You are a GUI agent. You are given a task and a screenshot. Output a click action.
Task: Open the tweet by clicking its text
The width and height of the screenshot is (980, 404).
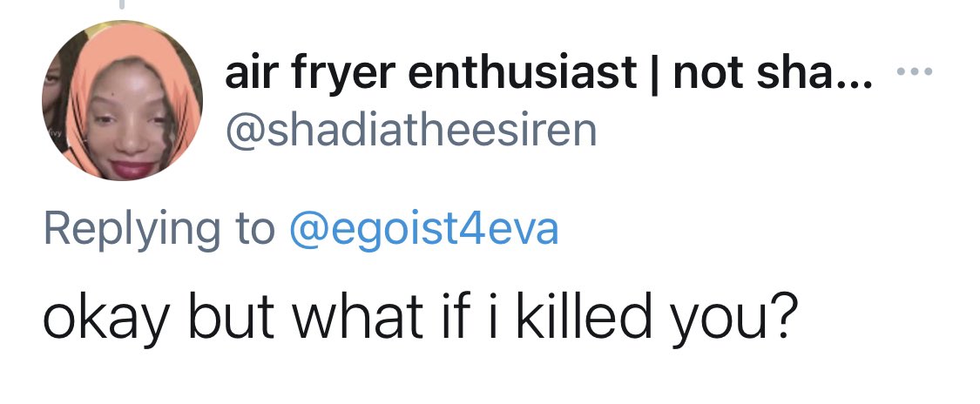coord(418,320)
